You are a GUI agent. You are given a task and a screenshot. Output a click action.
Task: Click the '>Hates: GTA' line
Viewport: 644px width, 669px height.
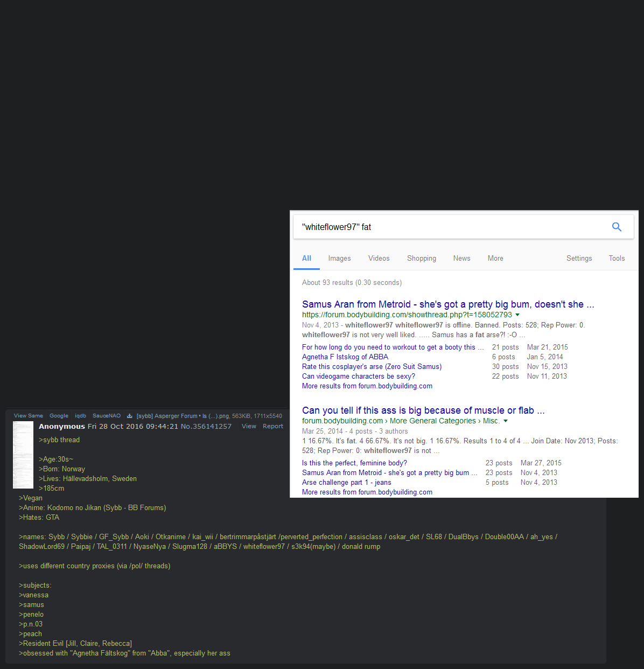pyautogui.click(x=39, y=518)
